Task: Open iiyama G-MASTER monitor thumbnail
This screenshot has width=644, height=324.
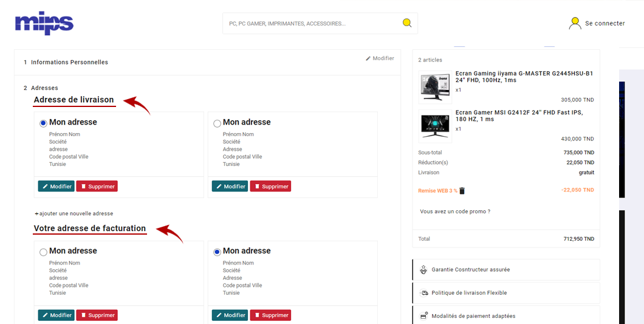Action: 436,87
